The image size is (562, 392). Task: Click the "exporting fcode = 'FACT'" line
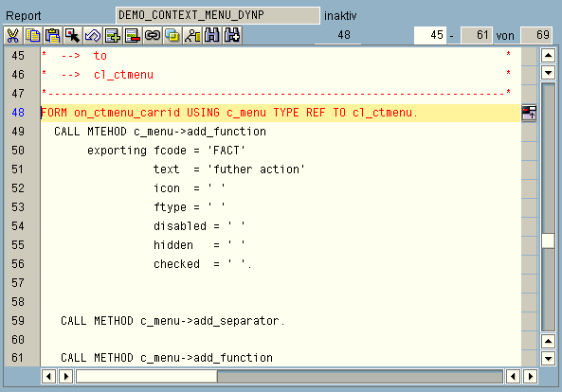tap(166, 151)
